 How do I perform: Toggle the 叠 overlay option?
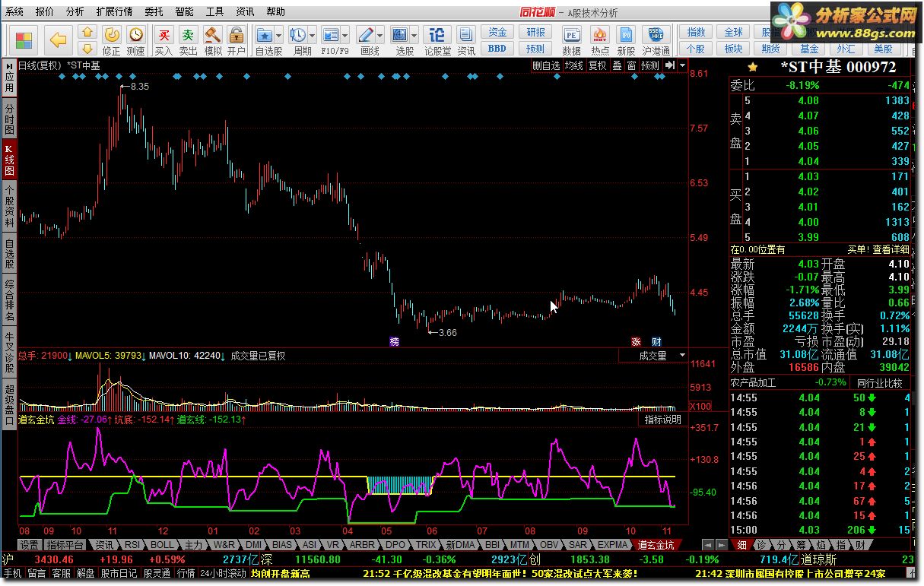click(x=618, y=65)
